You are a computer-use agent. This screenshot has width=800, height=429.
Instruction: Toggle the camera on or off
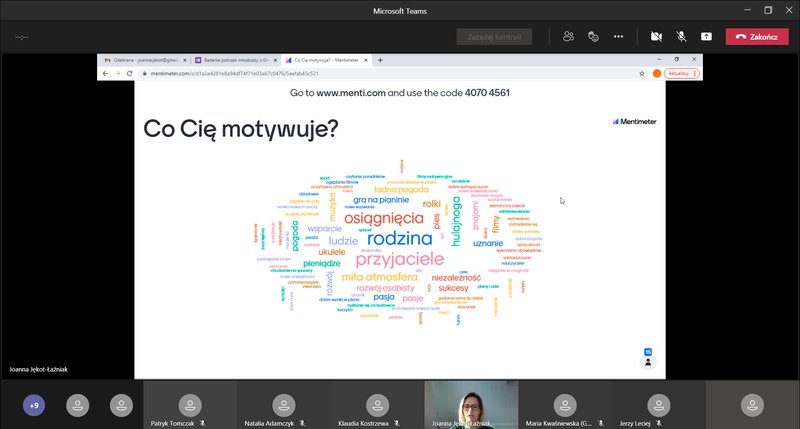[x=656, y=36]
